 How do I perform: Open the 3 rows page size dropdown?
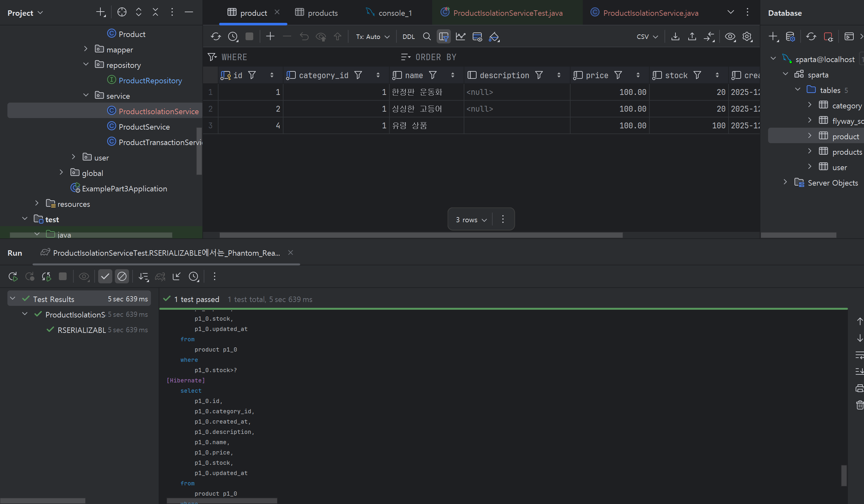tap(471, 220)
